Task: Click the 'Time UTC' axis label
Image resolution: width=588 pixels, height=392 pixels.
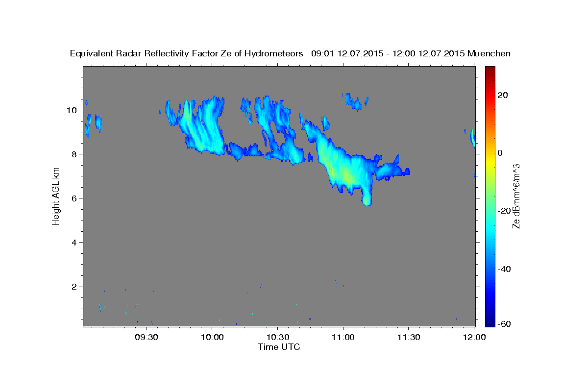Action: 279,347
